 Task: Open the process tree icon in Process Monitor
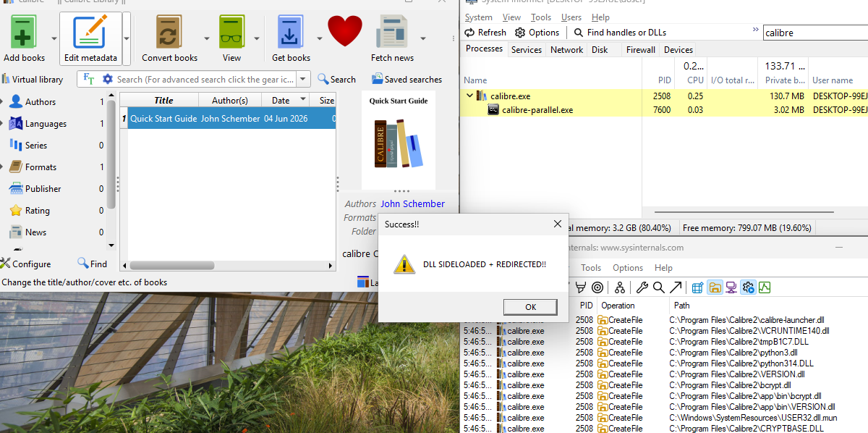(x=620, y=287)
